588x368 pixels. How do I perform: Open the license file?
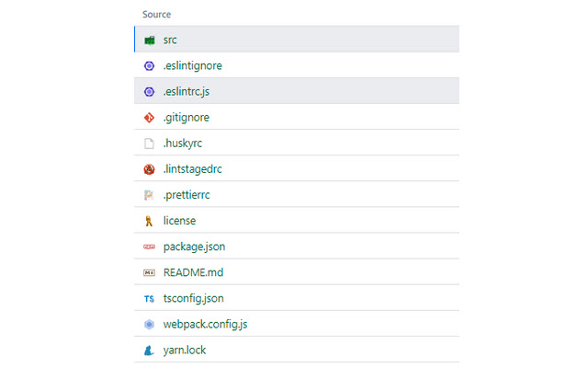coord(179,221)
